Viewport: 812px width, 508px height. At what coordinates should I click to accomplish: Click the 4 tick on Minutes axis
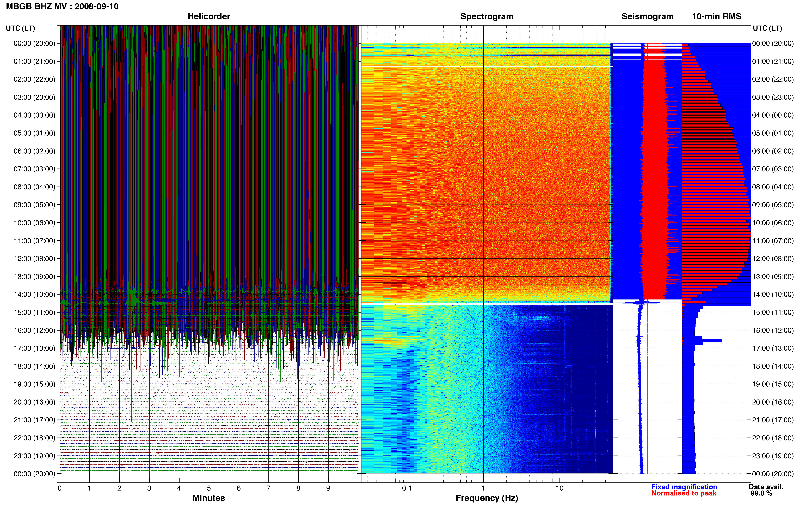pyautogui.click(x=179, y=488)
